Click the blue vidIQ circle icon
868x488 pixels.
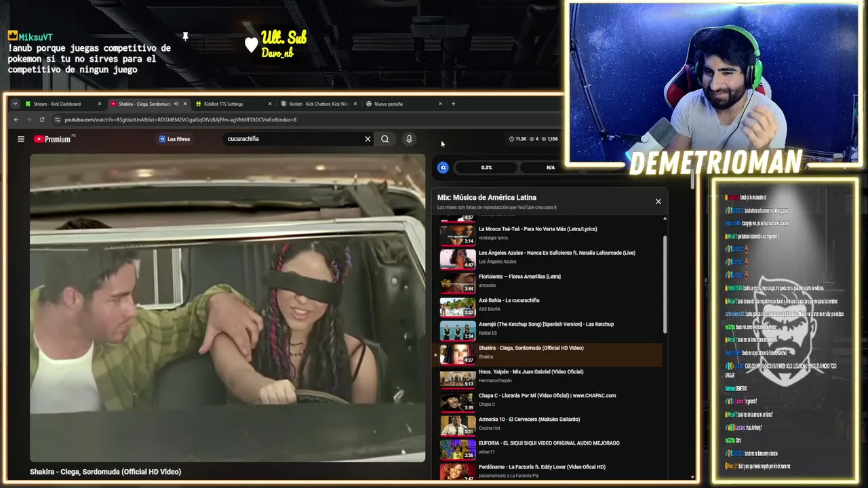(443, 167)
